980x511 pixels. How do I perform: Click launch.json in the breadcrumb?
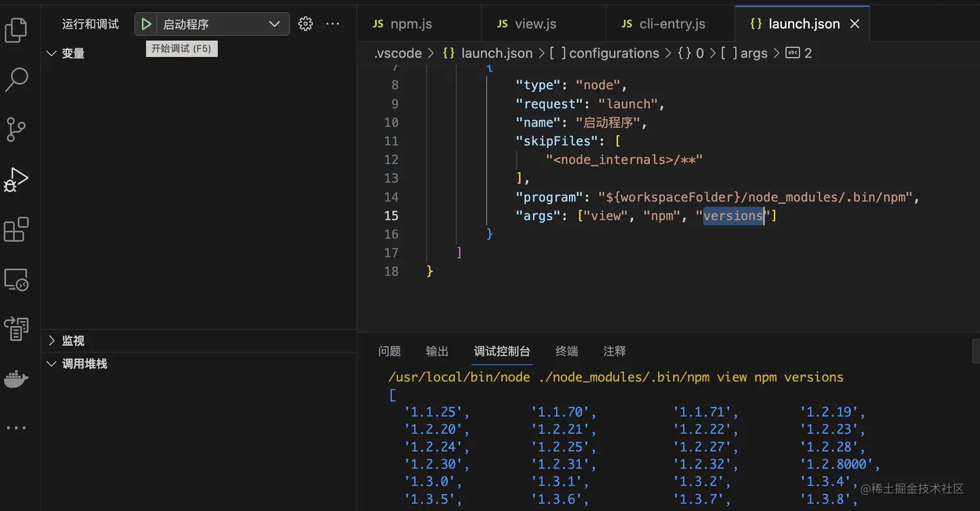coord(496,53)
